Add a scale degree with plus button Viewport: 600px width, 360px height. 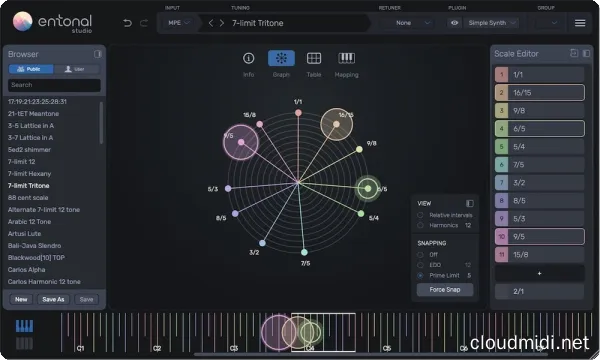(539, 273)
